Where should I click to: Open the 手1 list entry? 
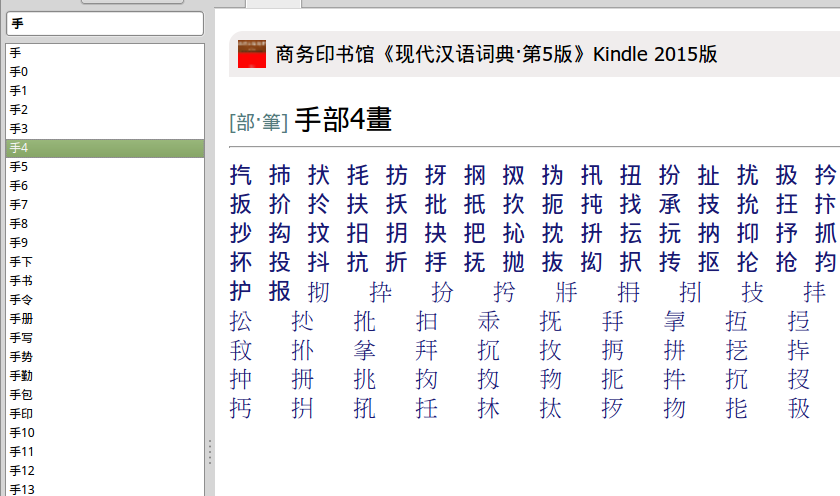pos(105,91)
